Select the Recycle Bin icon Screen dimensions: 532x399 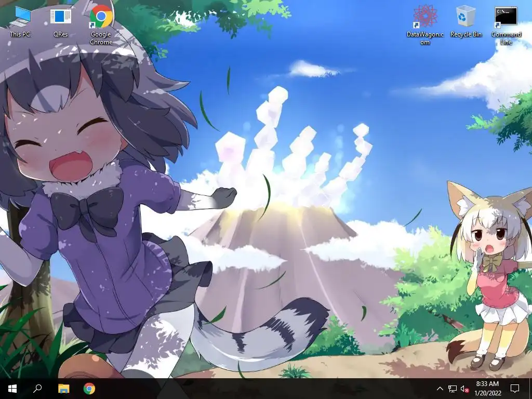point(466,21)
